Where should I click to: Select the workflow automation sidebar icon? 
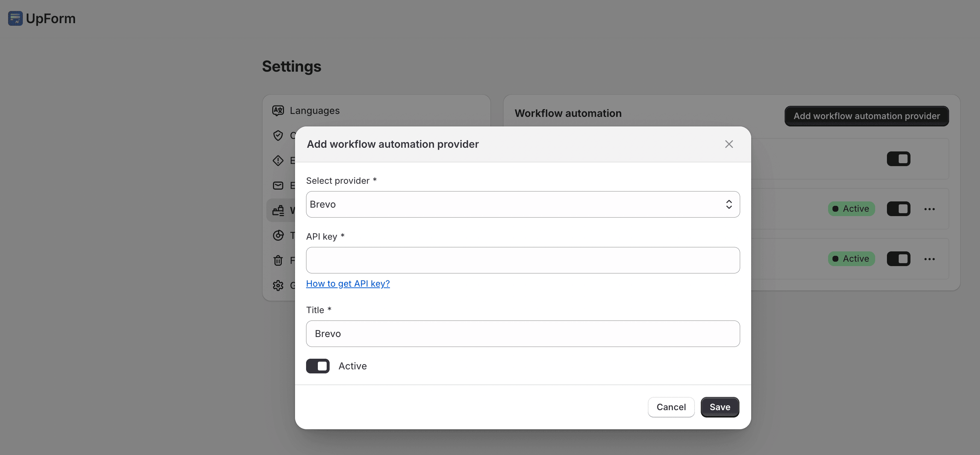pos(278,211)
